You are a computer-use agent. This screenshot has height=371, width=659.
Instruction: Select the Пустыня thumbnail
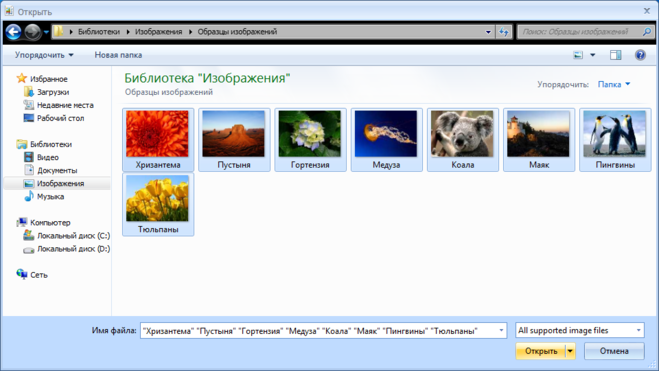234,139
